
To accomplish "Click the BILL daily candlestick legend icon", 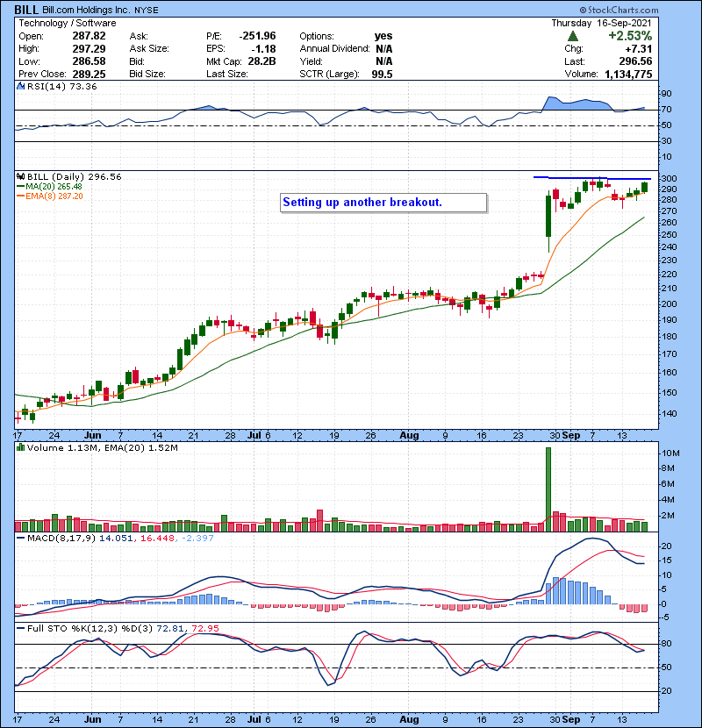I will coord(20,176).
